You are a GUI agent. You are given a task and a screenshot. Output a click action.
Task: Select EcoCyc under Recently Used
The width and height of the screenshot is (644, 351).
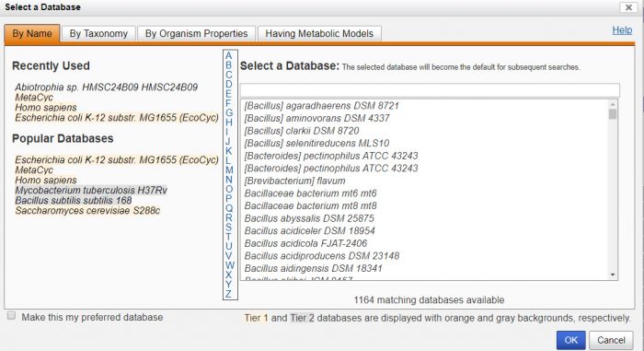click(x=117, y=118)
